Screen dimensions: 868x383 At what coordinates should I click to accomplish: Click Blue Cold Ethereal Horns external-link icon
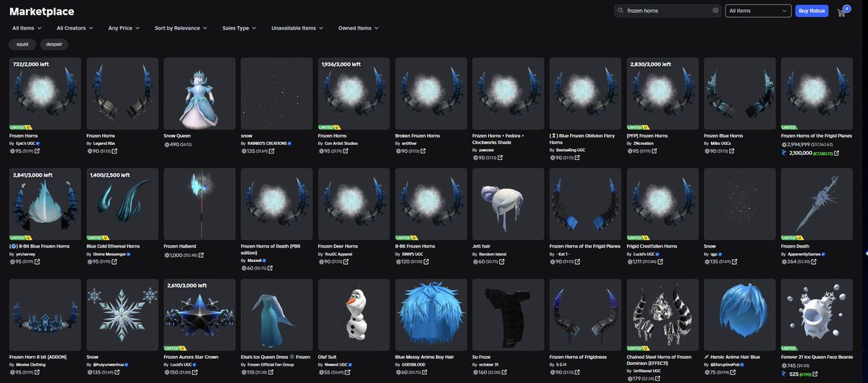click(114, 261)
